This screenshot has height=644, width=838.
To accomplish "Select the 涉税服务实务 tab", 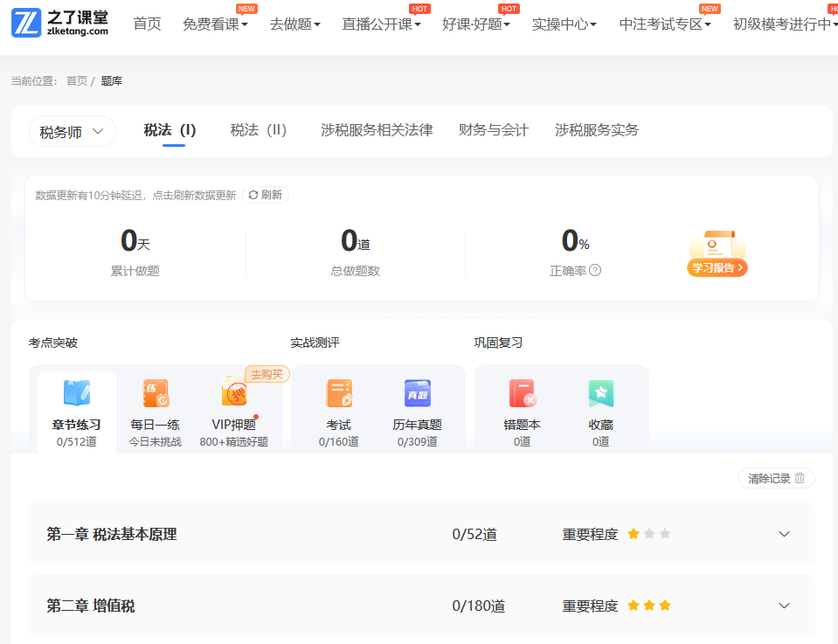I will point(597,130).
